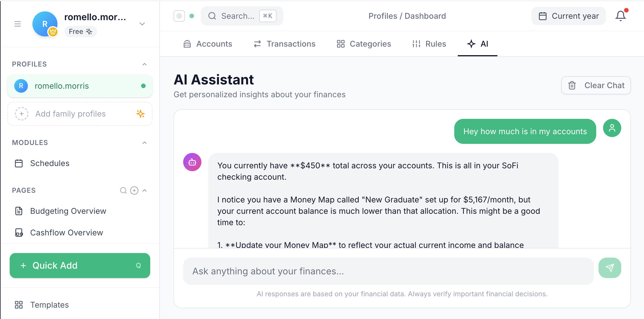Screen dimensions: 644x319
Task: Toggle the theme switch beside the search bar
Action: (179, 16)
